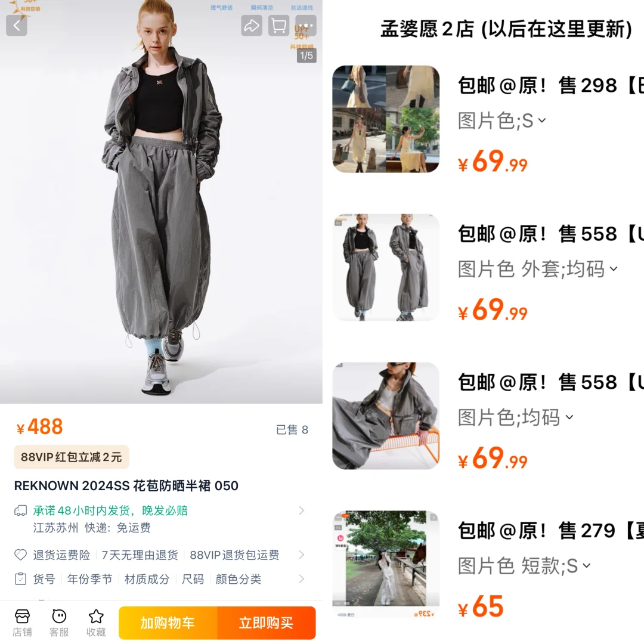This screenshot has width=644, height=644.
Task: Go to the 店铺 store icon
Action: coord(22,623)
